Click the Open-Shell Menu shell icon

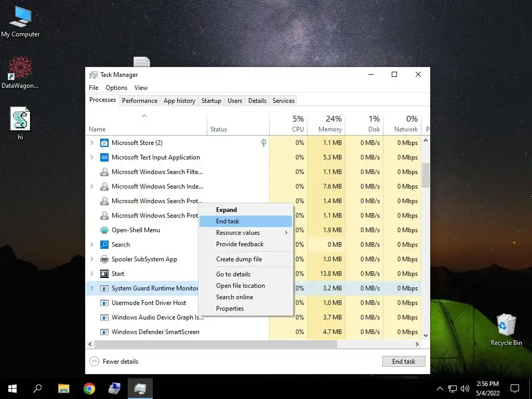tap(104, 230)
